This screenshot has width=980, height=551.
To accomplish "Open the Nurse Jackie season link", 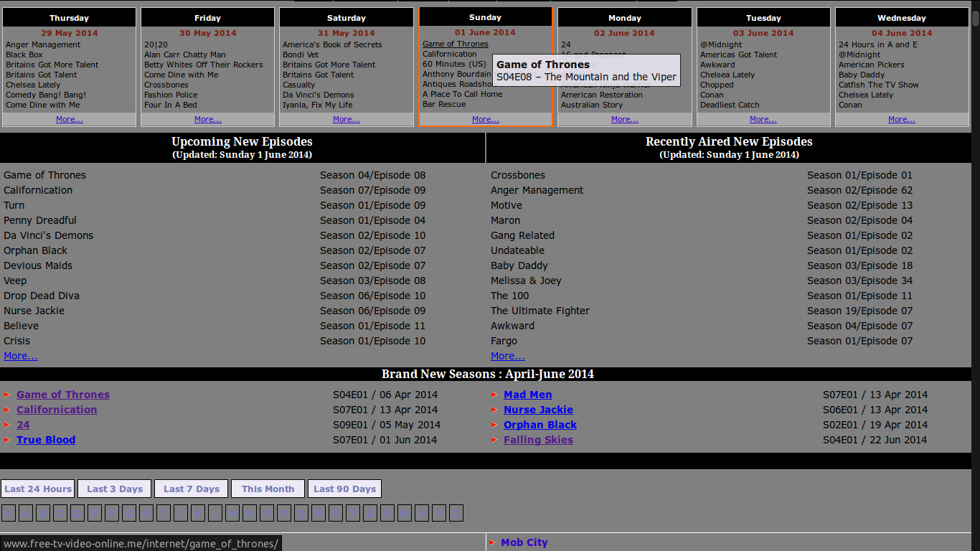I will tap(538, 410).
